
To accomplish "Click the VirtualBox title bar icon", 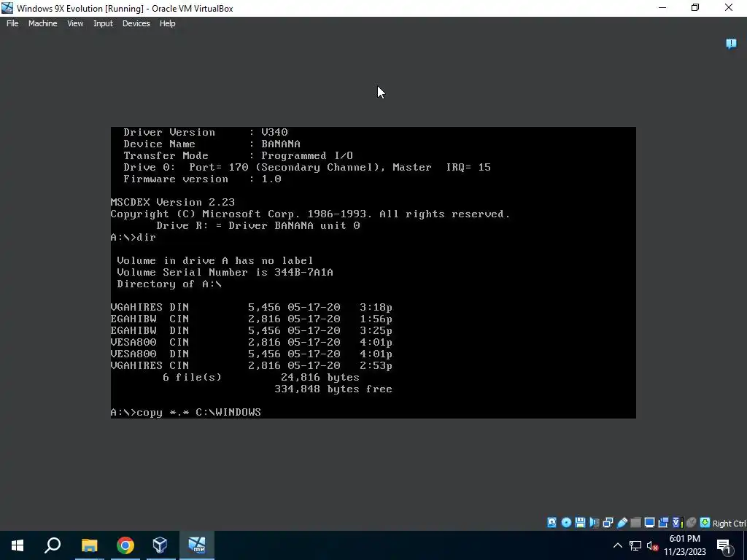I will click(x=7, y=8).
